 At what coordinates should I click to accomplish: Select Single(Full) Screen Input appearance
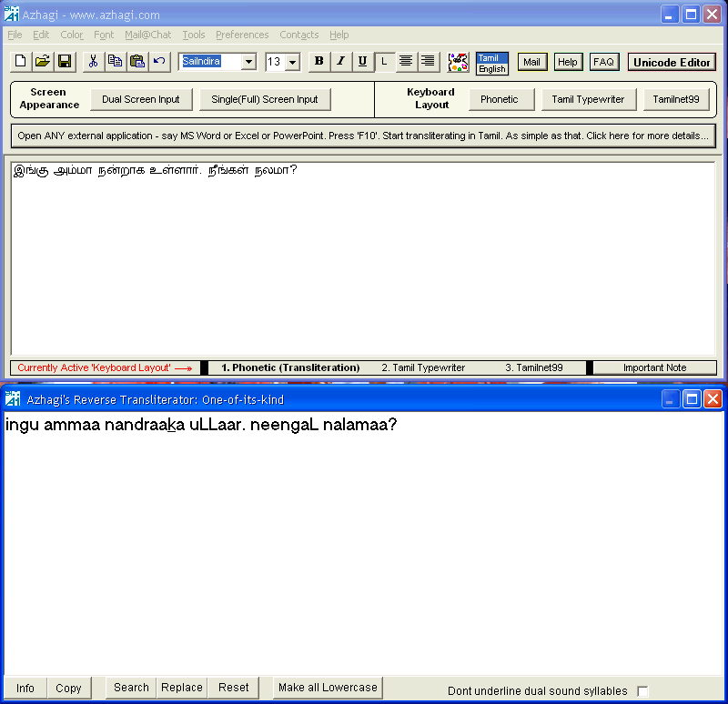[x=265, y=99]
